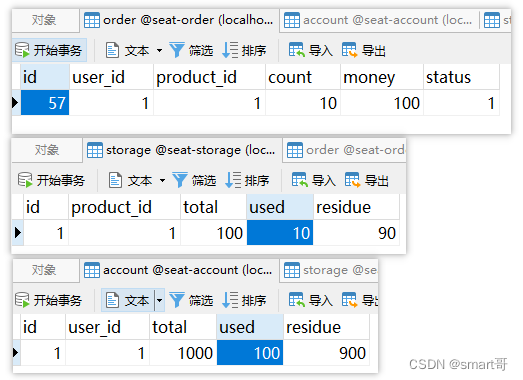This screenshot has height=380, width=523.
Task: Click the 筛选 label in account window
Action: click(201, 301)
